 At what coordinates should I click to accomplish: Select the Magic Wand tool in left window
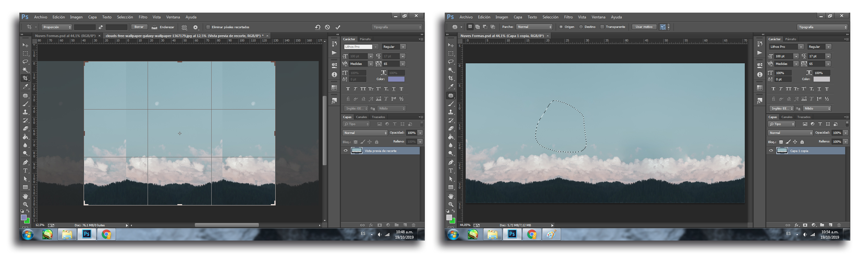coord(25,70)
